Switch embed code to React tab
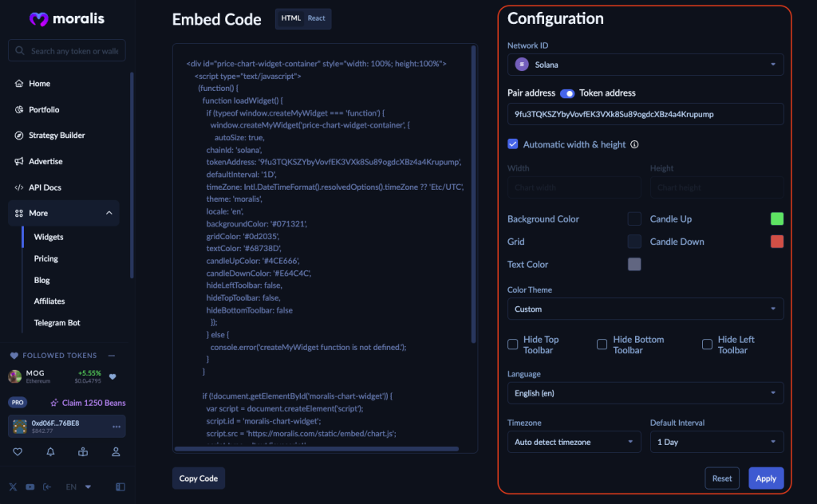Screen dimensions: 817x504 316,18
